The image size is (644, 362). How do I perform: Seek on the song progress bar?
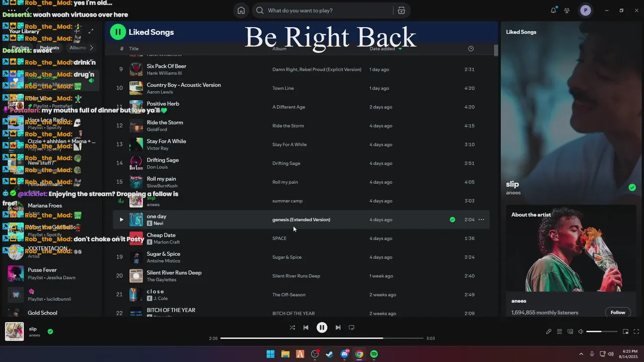[x=322, y=338]
